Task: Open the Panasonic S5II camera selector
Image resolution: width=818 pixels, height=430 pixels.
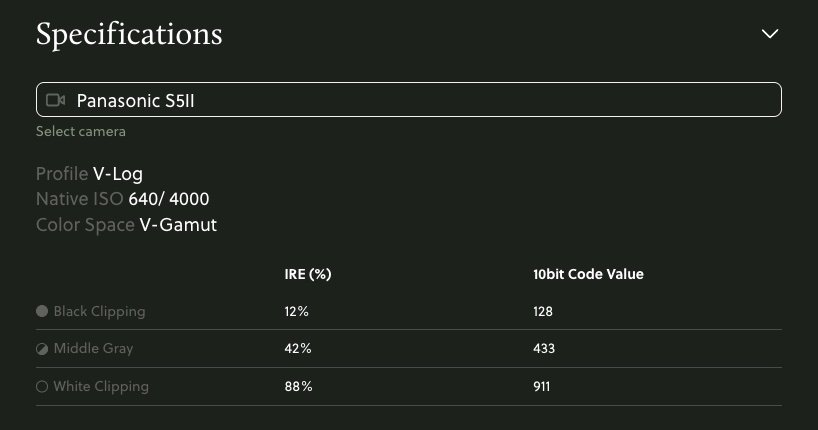Action: 408,100
